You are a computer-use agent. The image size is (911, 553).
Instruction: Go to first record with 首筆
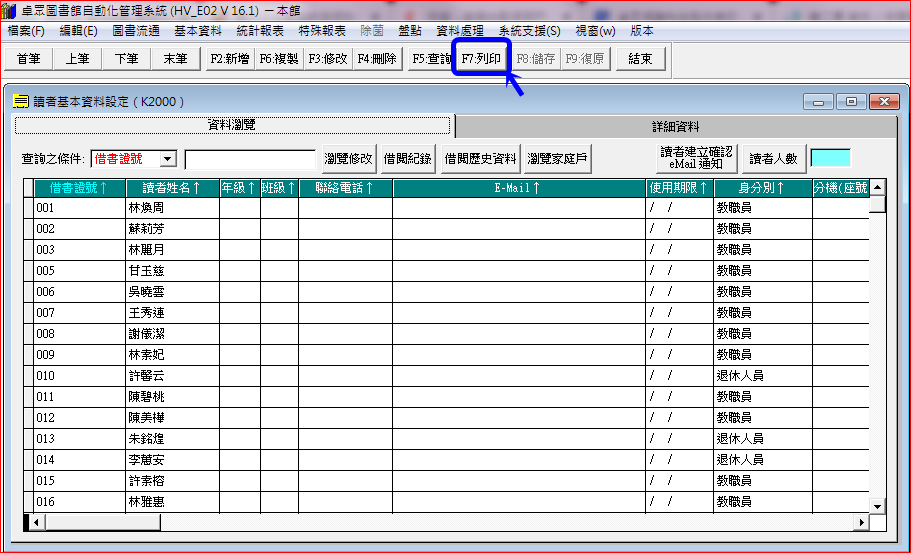[x=28, y=59]
